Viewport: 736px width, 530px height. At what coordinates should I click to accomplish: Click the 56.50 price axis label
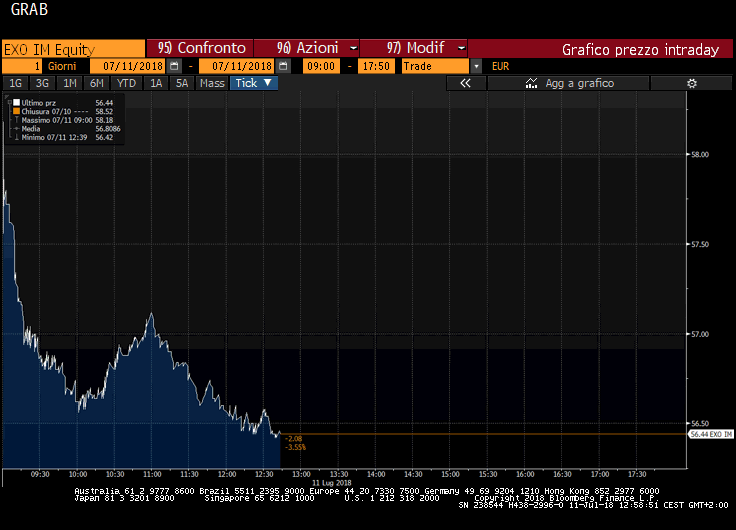[699, 423]
